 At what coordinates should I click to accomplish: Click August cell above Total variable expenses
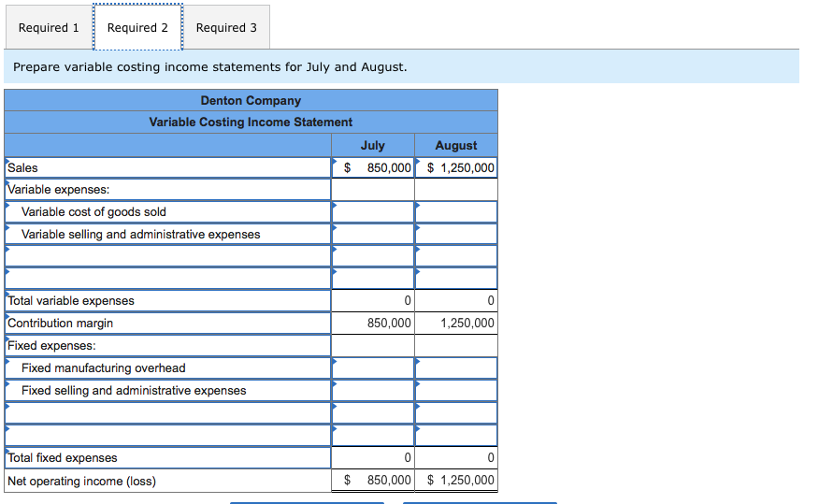[456, 279]
